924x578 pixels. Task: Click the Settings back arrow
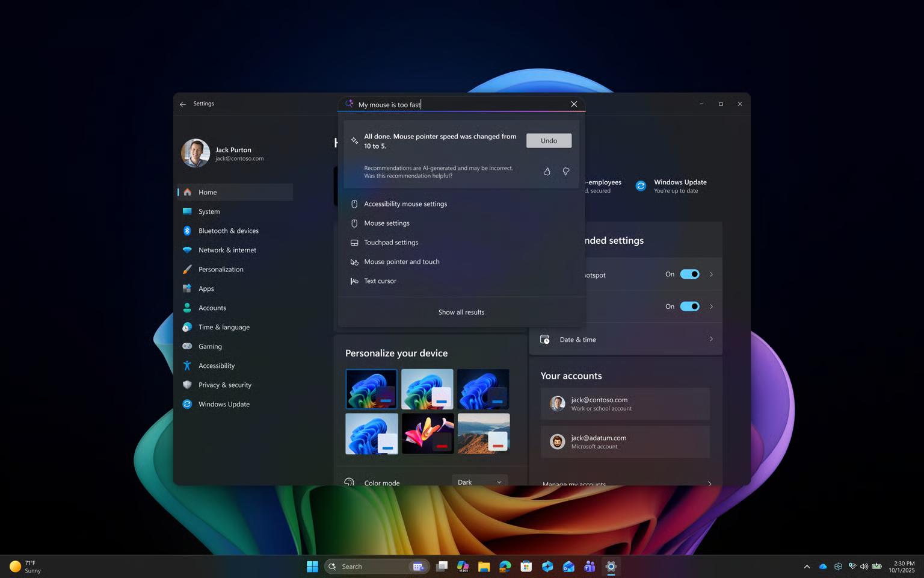[x=183, y=104]
